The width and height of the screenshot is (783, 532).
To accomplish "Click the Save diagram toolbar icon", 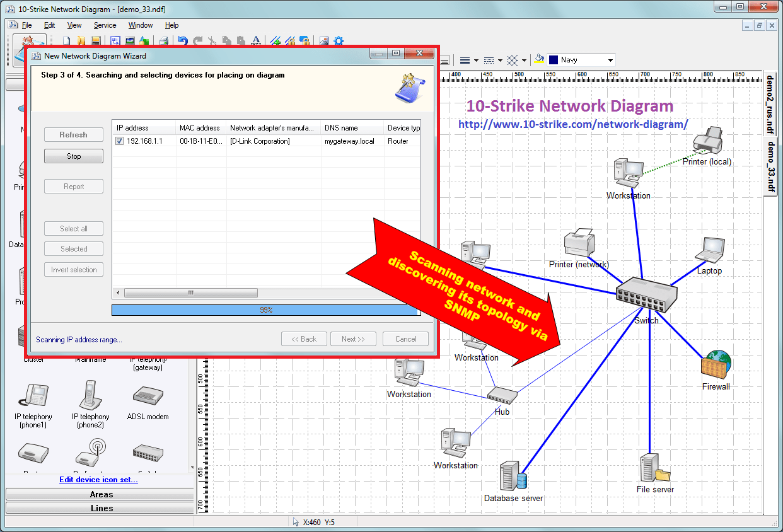I will (96, 40).
